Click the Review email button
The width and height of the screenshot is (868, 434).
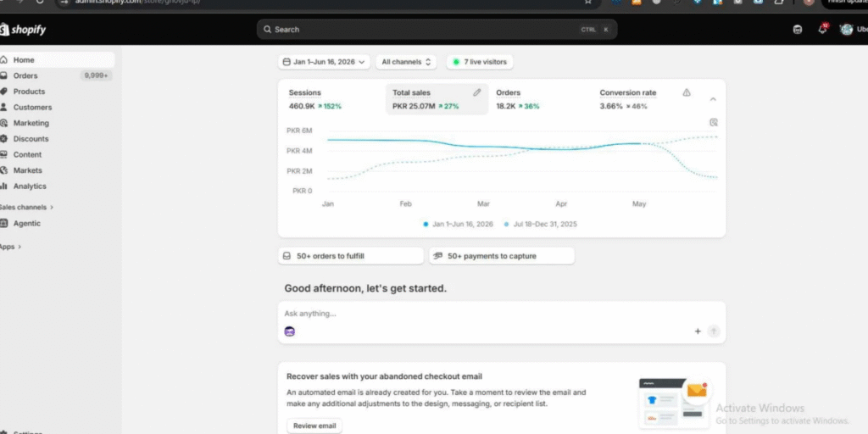[314, 426]
